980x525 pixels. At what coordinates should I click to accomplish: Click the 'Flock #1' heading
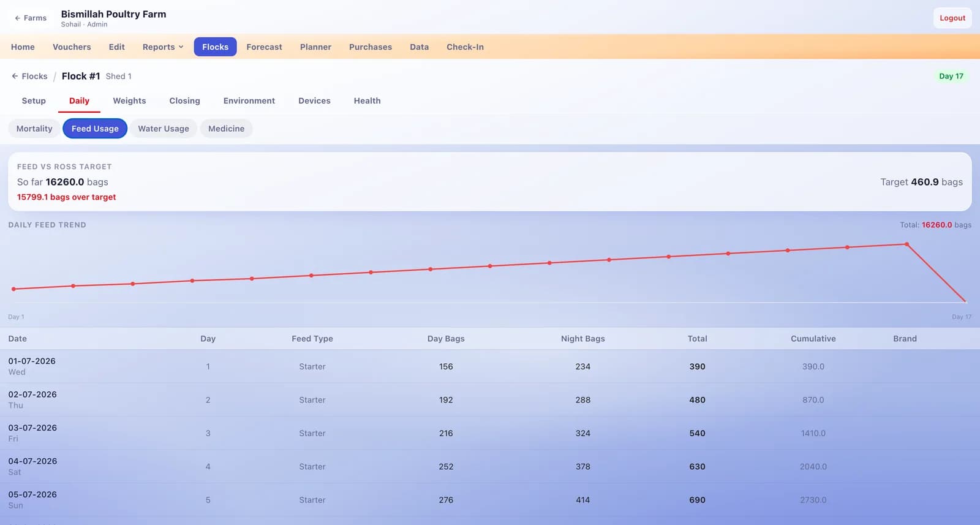click(x=81, y=77)
